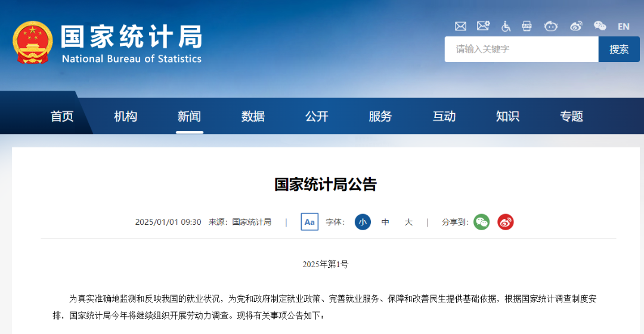Open the 服务 navigation menu
The height and width of the screenshot is (334, 644).
[x=380, y=116]
